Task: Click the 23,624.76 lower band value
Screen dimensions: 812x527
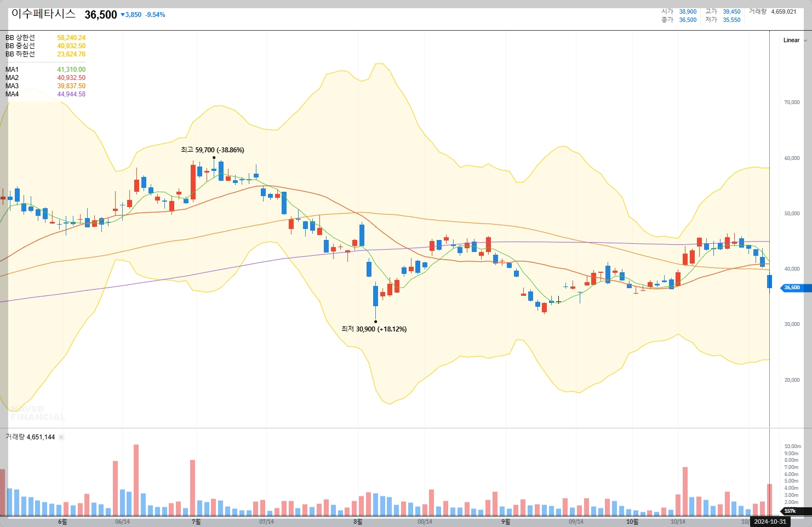Action: [71, 54]
